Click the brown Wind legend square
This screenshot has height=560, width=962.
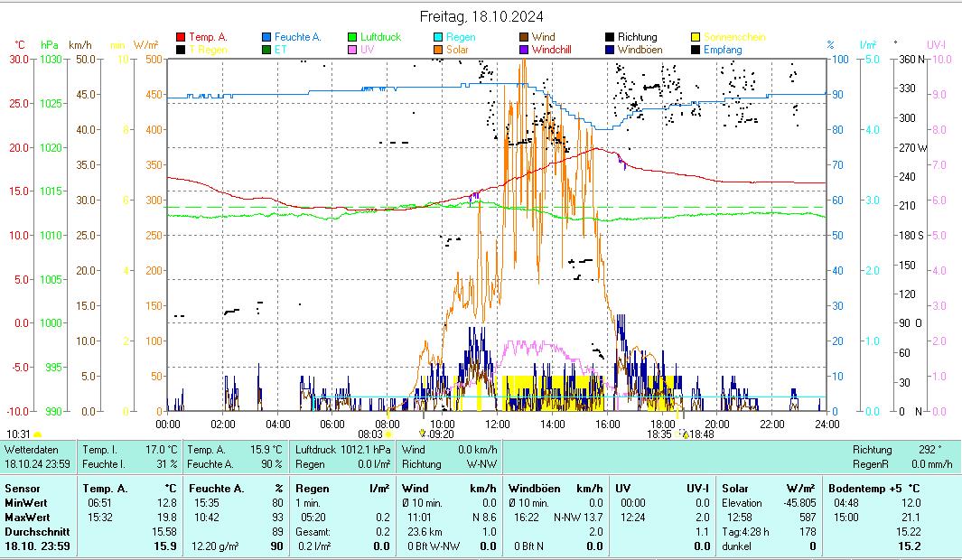524,37
